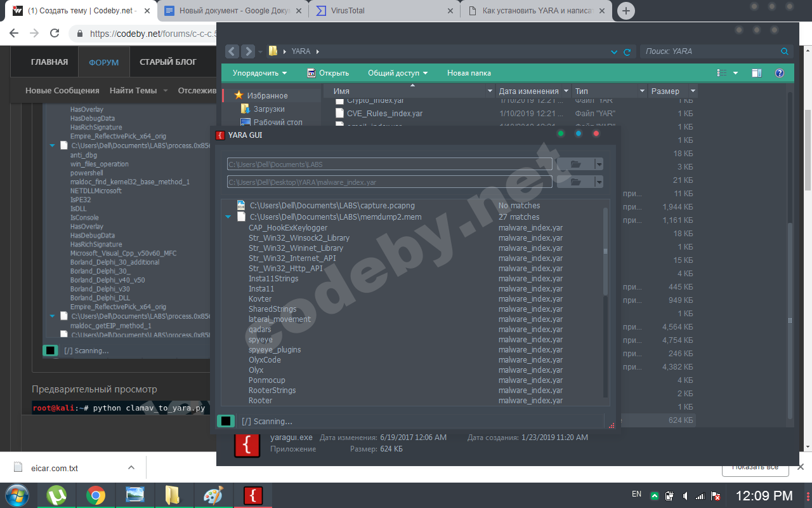
Task: Click the Chrome page vertical scrollbar
Action: coord(808,150)
